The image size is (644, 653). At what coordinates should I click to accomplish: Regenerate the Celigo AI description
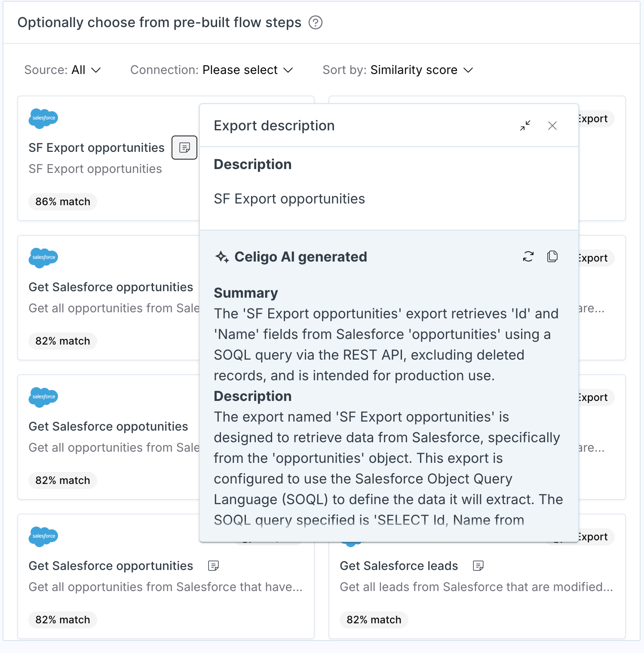coord(528,256)
